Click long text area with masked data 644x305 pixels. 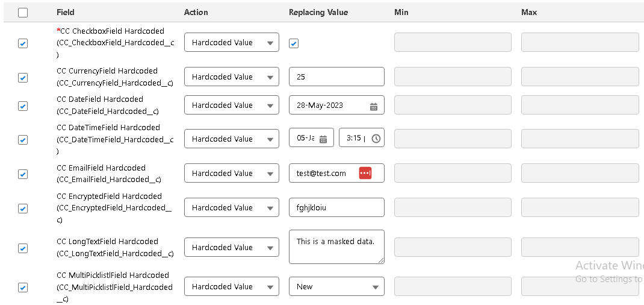click(x=336, y=247)
